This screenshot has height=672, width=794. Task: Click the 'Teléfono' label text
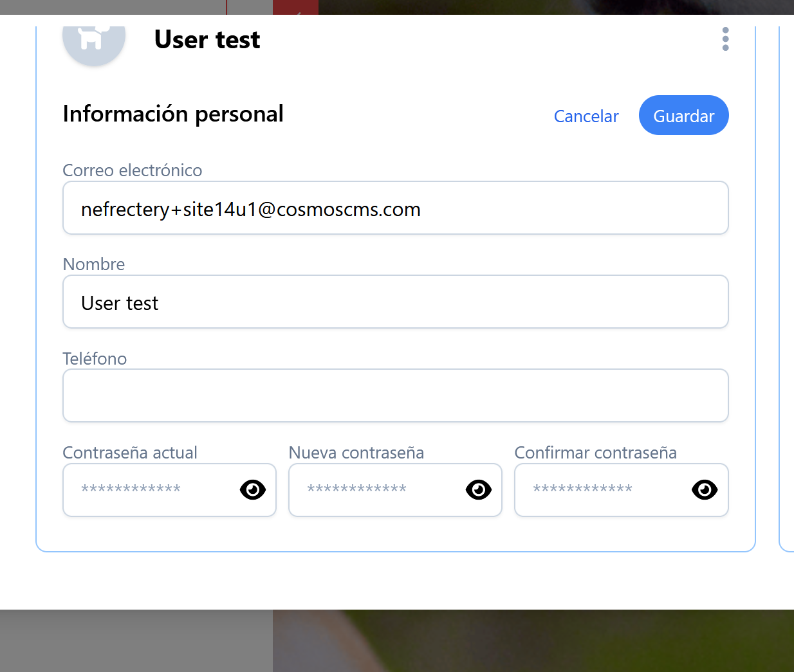point(95,359)
